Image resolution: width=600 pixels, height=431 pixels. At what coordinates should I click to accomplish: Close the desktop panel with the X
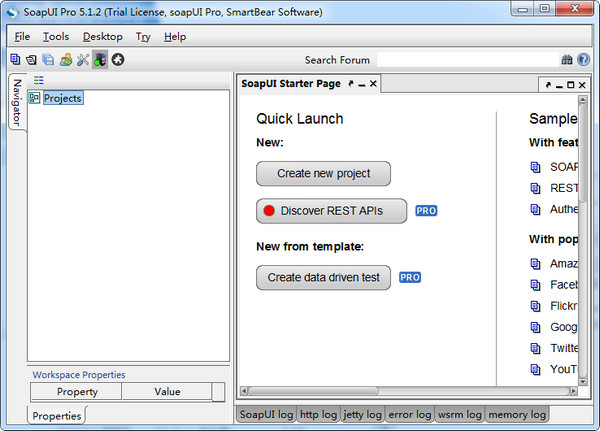click(x=582, y=85)
